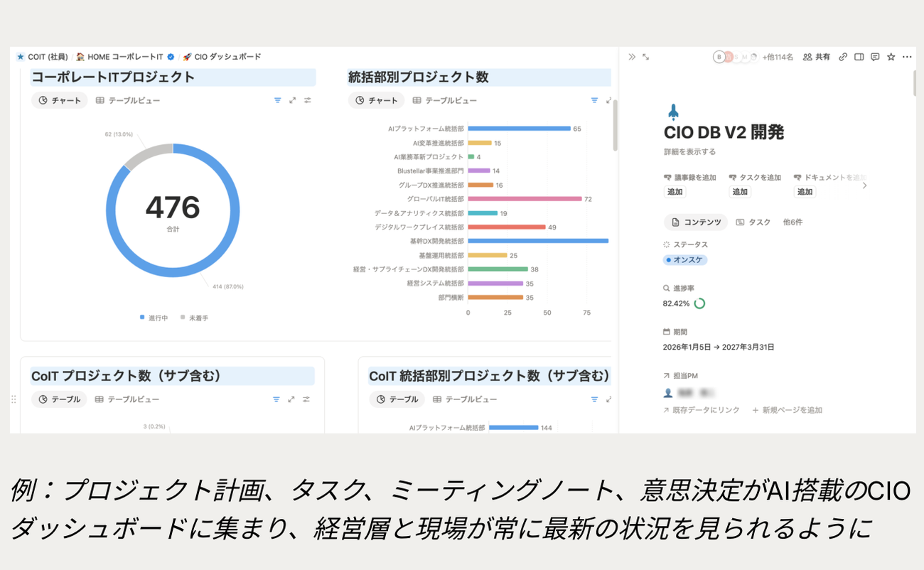This screenshot has width=924, height=570.
Task: Click red デジタルワークプレイス統括部 bar
Action: [506, 227]
